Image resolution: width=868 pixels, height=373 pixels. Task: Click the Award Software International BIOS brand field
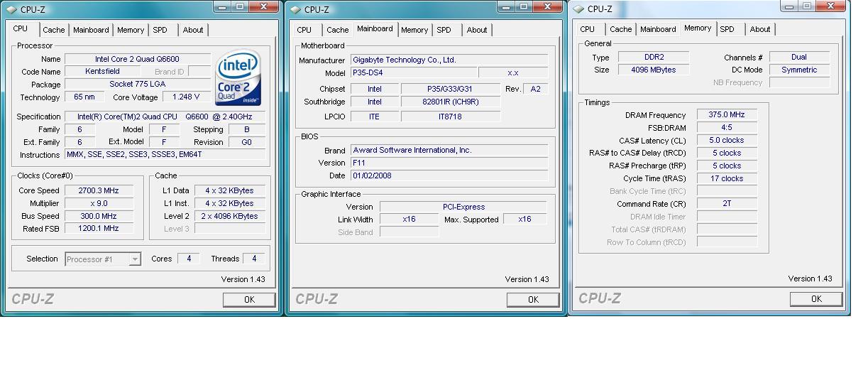[449, 151]
